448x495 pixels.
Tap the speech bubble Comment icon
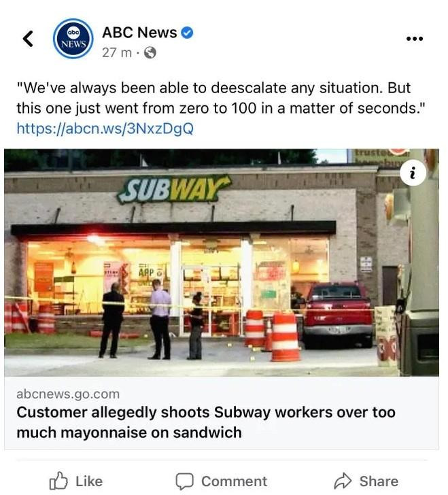184,481
